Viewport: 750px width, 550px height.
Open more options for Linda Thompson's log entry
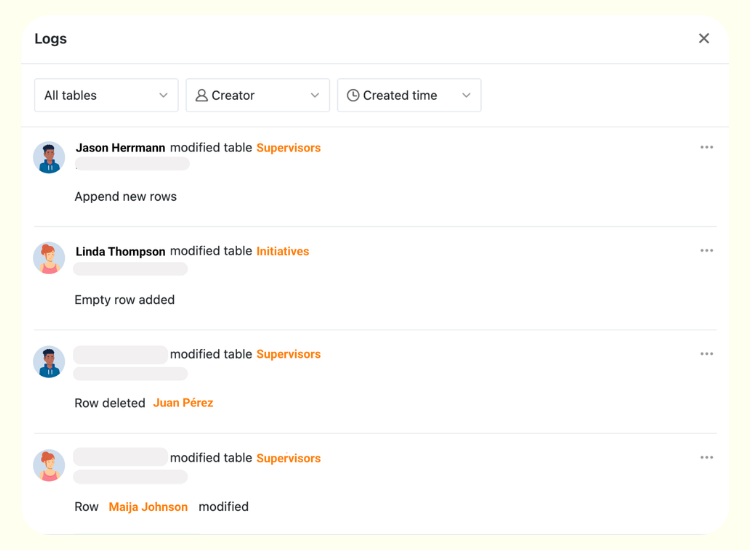click(707, 251)
